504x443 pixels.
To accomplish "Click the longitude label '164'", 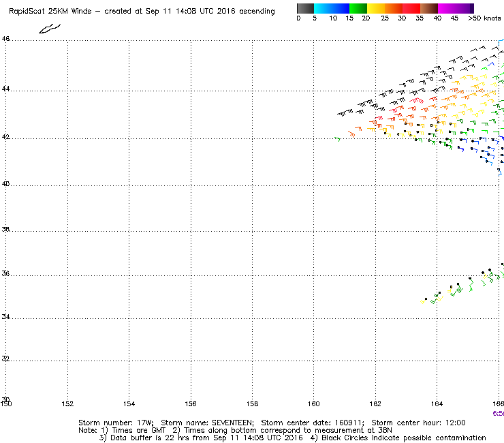I will (x=437, y=403).
